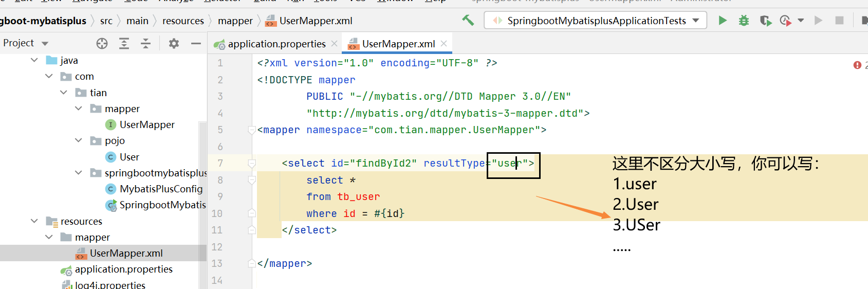This screenshot has width=868, height=289.
Task: Click the mapper breadcrumb
Action: (235, 21)
